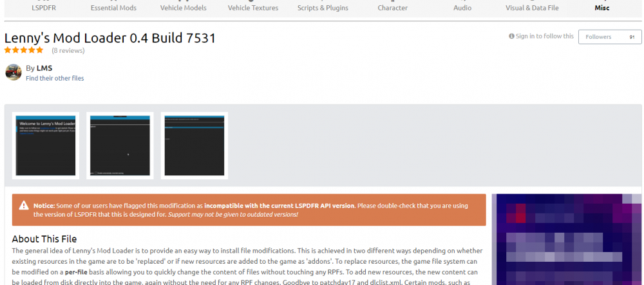Screen dimensions: 644x285
Task: Open the second screenshot thumbnail
Action: (120, 146)
